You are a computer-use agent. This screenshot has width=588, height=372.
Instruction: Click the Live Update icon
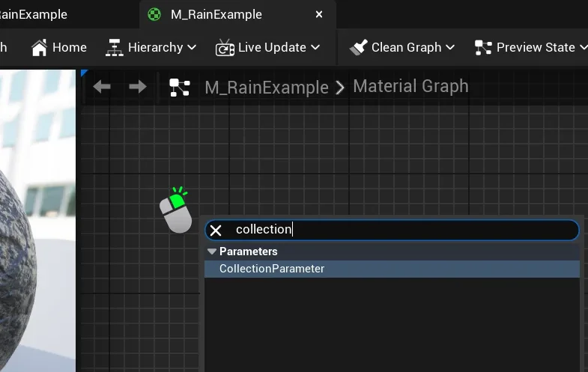click(x=225, y=48)
